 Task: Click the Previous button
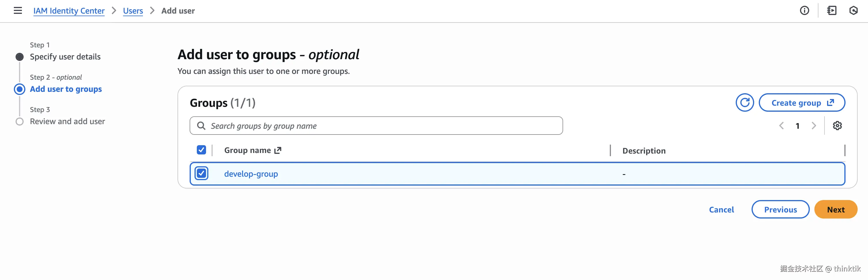[780, 210]
